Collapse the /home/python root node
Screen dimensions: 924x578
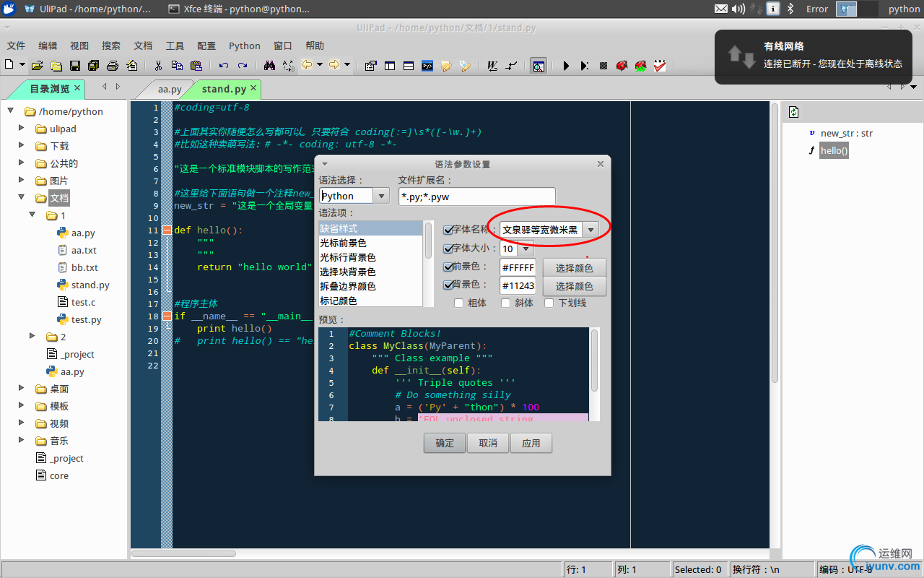coord(11,111)
